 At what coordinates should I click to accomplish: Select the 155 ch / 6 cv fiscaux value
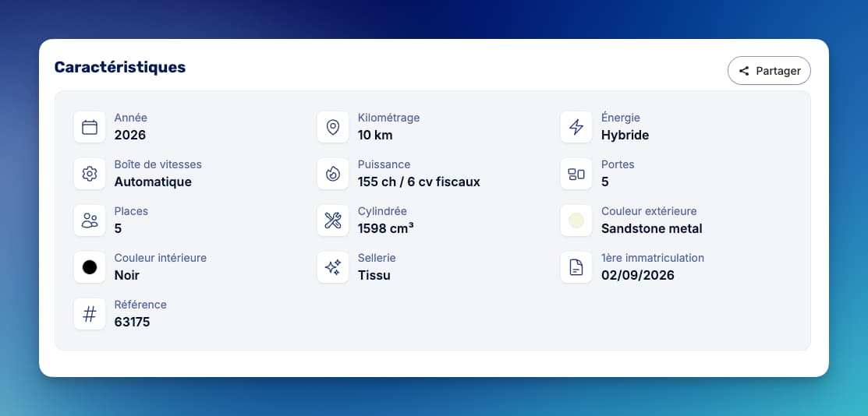(x=419, y=182)
